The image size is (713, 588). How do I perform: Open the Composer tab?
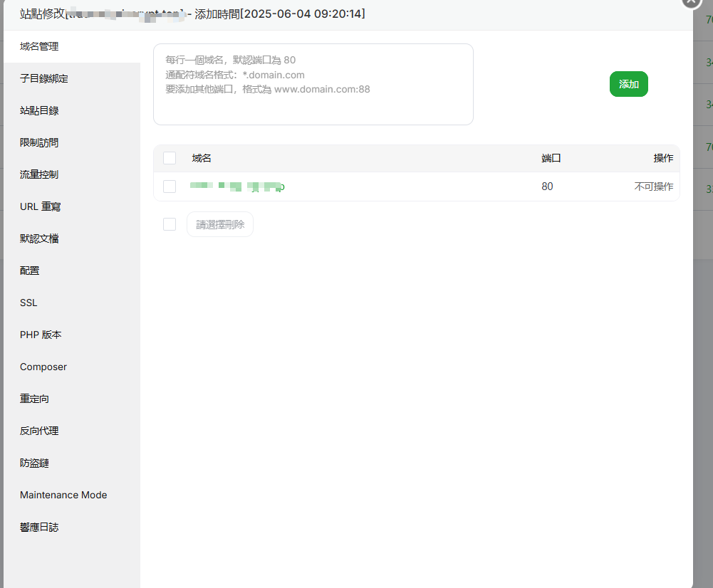[x=43, y=367]
